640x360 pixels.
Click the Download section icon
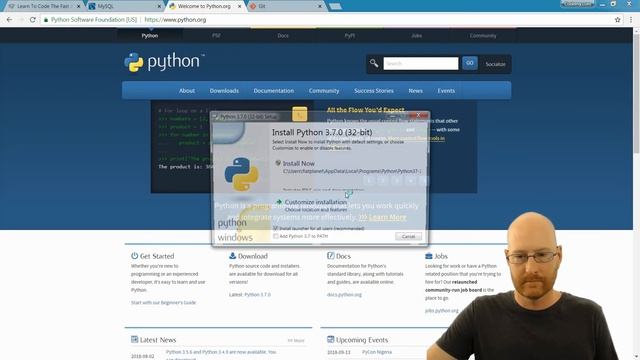tap(232, 256)
